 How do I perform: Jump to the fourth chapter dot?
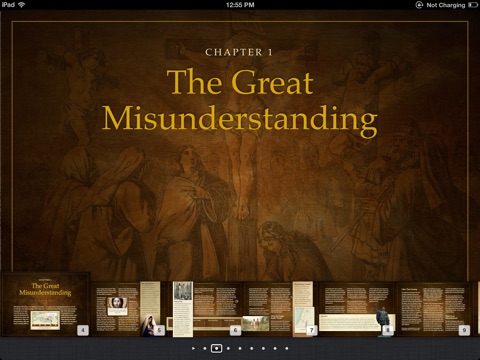(x=240, y=348)
